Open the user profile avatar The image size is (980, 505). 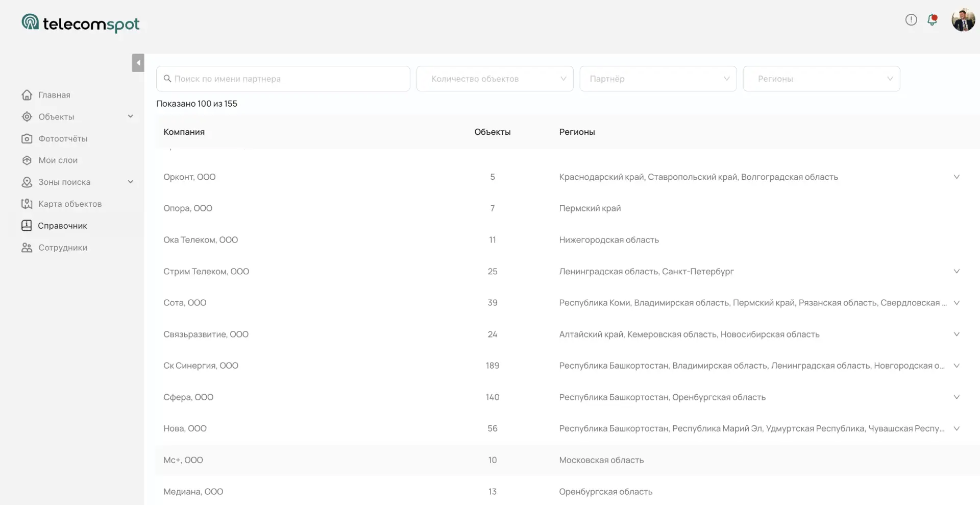tap(963, 20)
